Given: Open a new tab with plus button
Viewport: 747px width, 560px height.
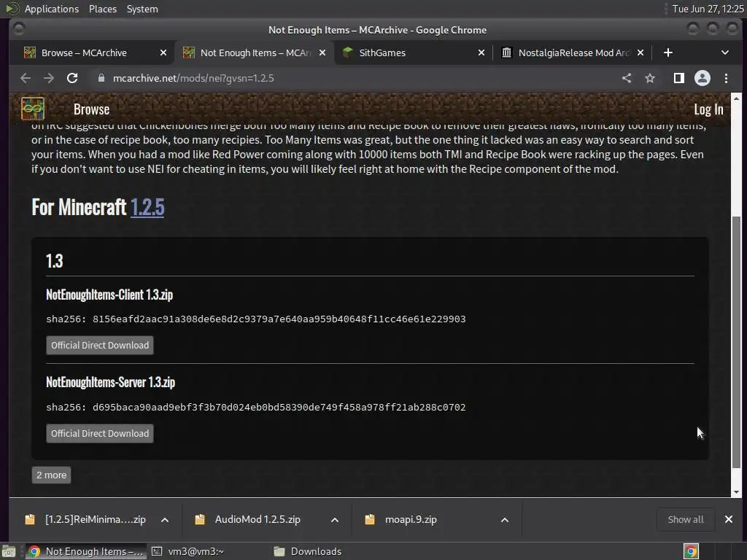Looking at the screenshot, I should (668, 52).
